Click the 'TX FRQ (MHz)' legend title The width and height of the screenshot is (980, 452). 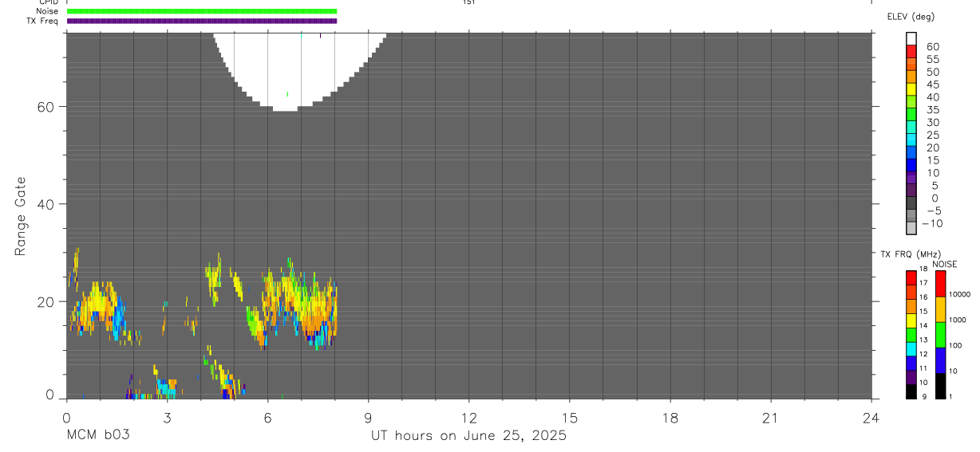tap(911, 254)
